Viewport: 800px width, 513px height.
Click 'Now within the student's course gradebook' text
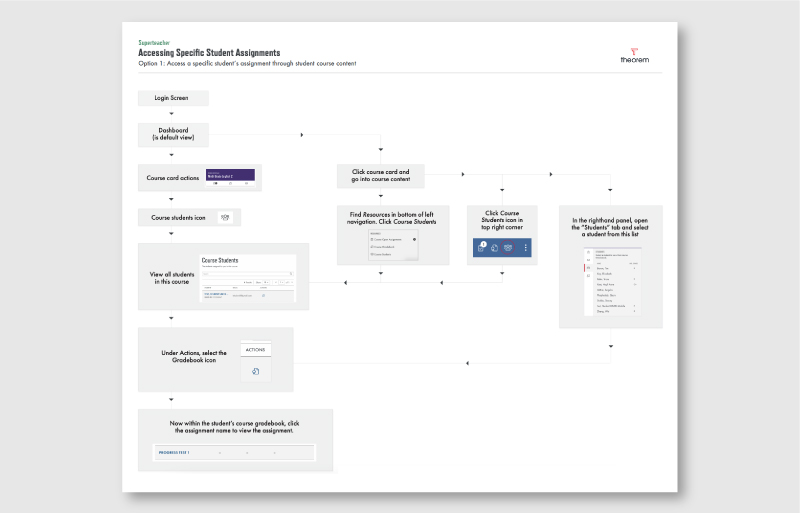234,427
